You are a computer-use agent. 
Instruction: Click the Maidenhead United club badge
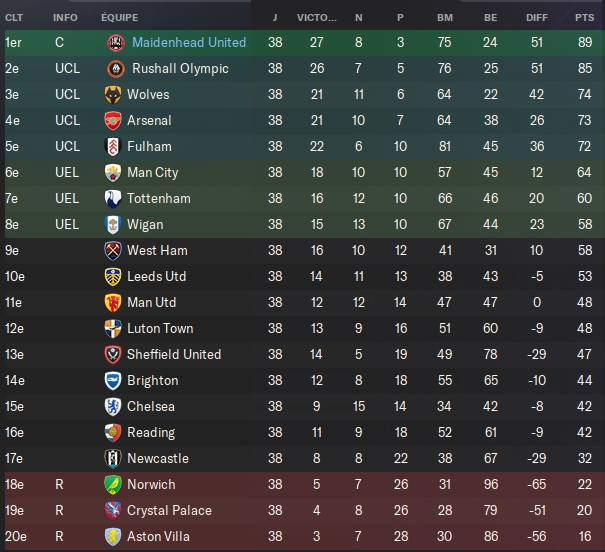point(116,43)
